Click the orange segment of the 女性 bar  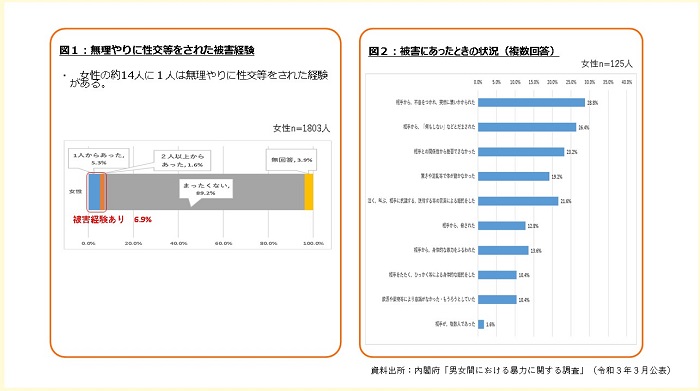102,192
